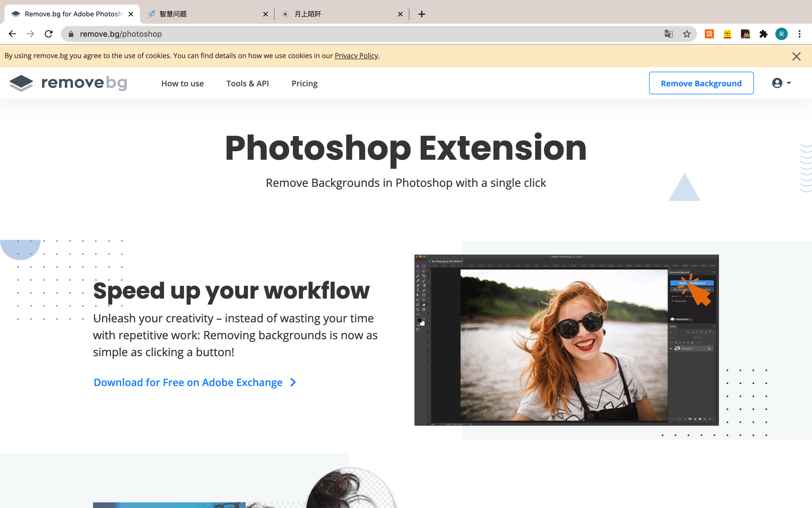Open the Chrome three-dot menu
This screenshot has width=812, height=508.
tap(800, 34)
